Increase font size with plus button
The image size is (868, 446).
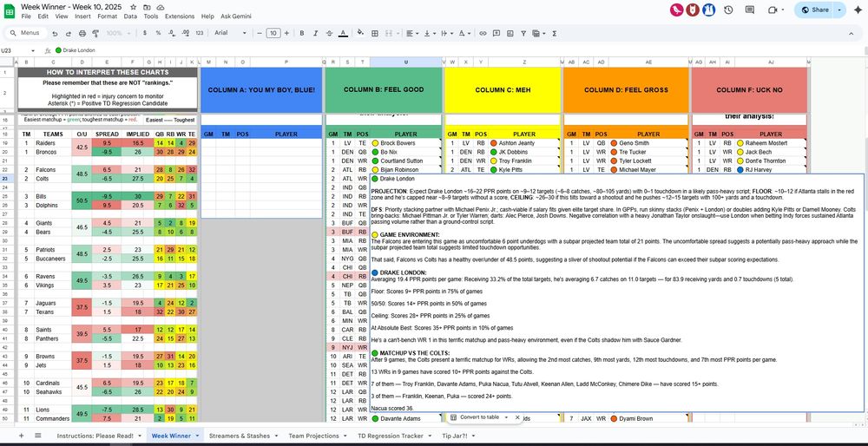tap(286, 33)
